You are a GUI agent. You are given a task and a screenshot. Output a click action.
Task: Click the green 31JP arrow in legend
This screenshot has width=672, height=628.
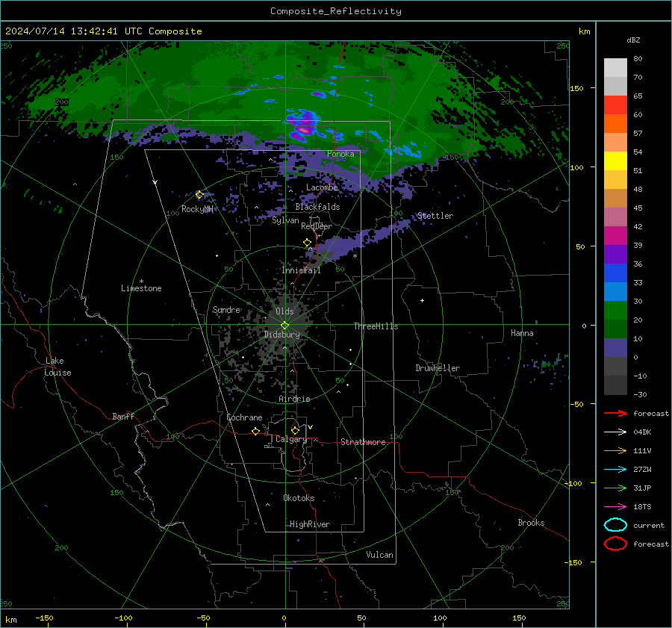click(x=615, y=488)
